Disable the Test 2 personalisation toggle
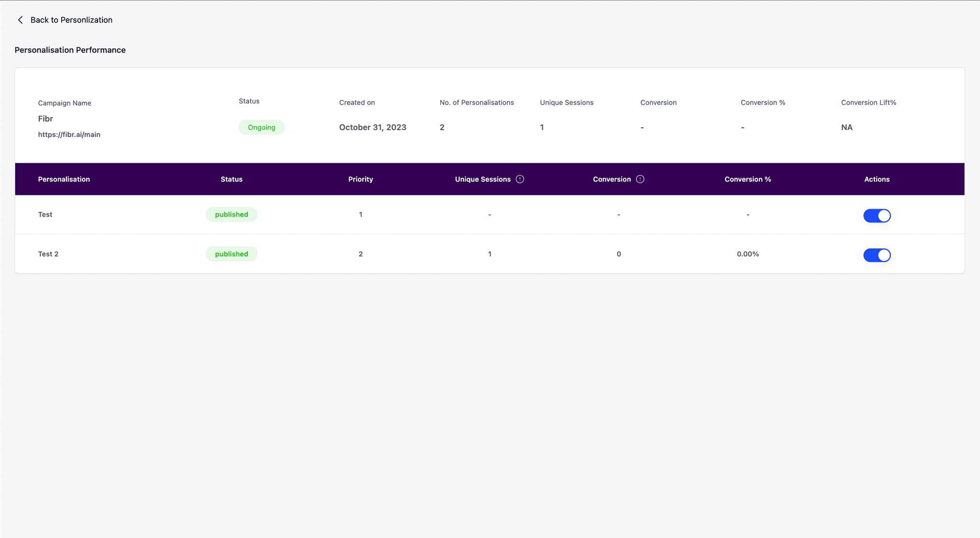Viewport: 980px width, 538px height. point(877,255)
